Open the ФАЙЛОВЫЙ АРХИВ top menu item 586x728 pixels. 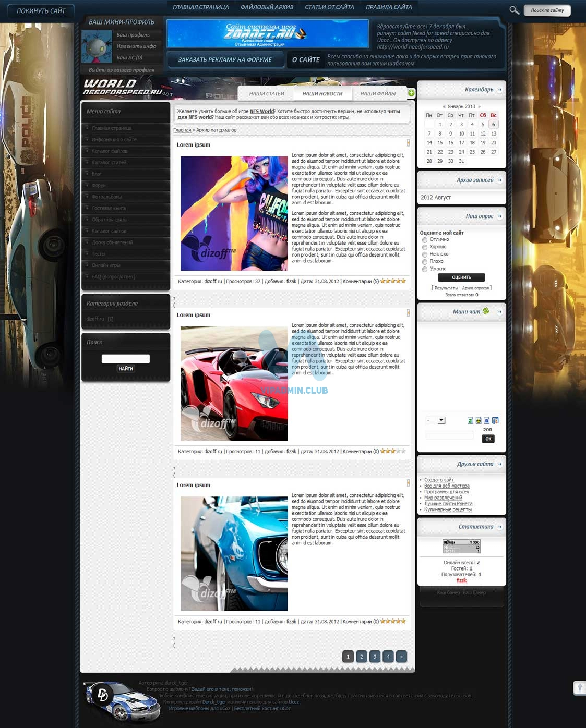(x=267, y=7)
